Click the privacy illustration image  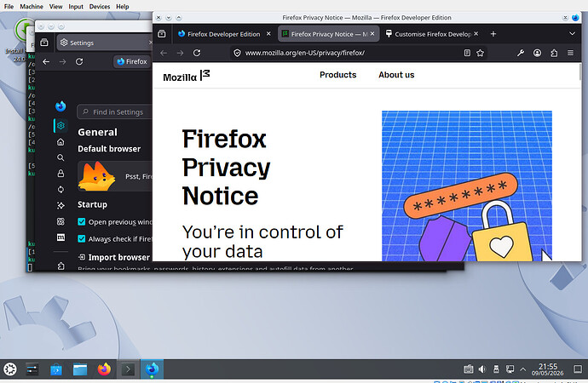click(467, 186)
